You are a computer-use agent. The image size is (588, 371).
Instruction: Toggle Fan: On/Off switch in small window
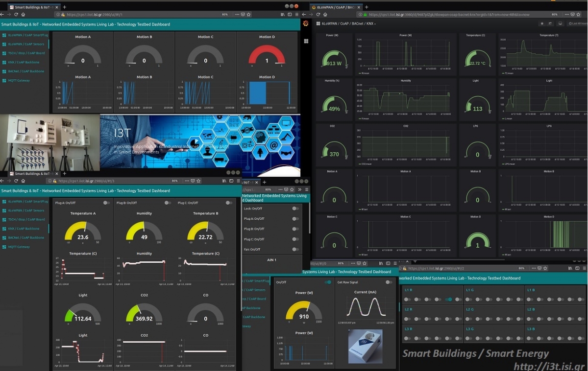click(295, 249)
